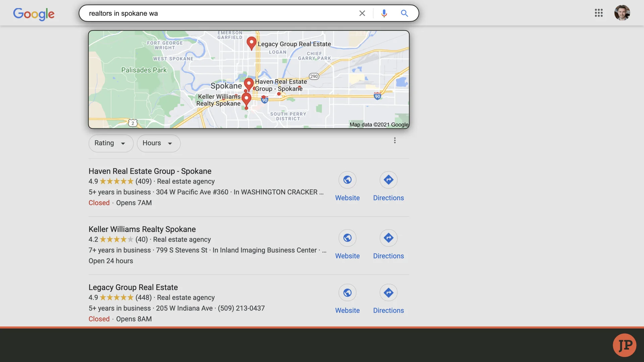Viewport: 644px width, 362px height.
Task: Open the Hours filter dropdown
Action: 159,143
